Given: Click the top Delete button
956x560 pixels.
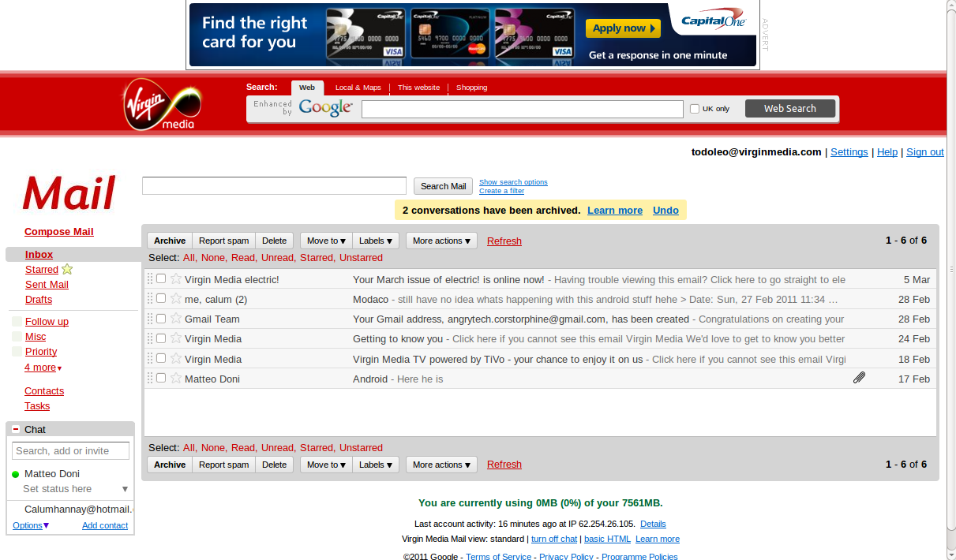Looking at the screenshot, I should click(x=275, y=241).
